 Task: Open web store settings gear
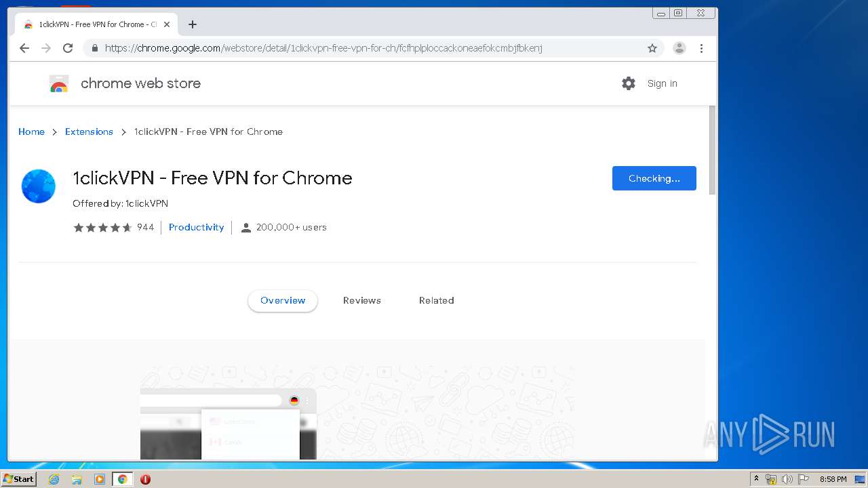click(629, 83)
